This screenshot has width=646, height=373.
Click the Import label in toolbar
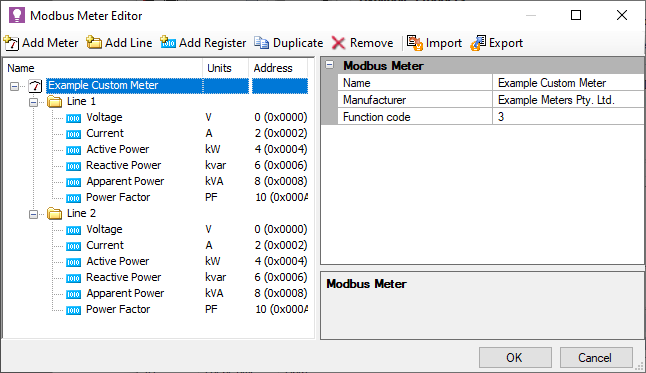[x=444, y=43]
